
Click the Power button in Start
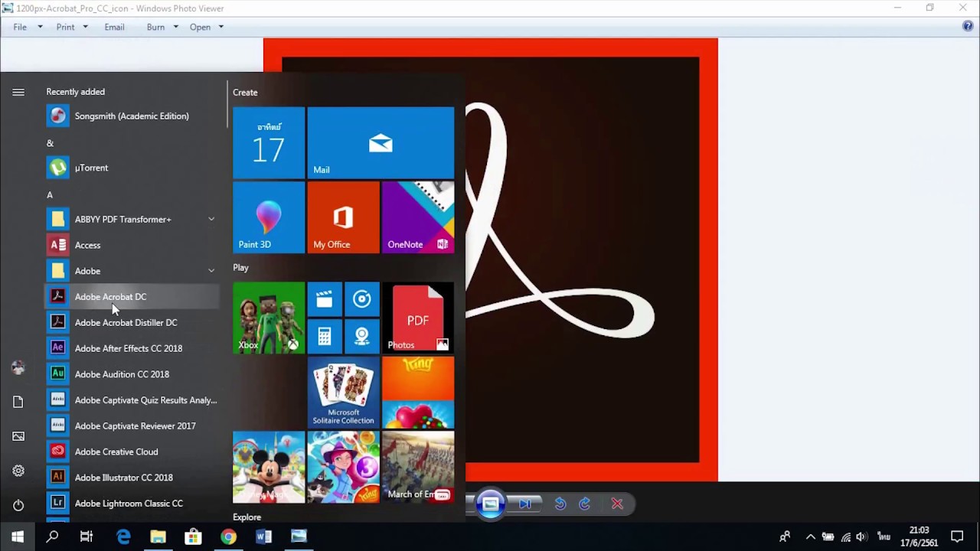pyautogui.click(x=18, y=505)
